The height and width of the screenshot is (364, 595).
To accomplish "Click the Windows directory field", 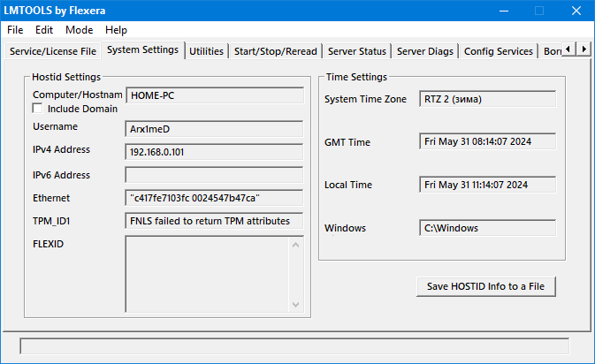I will click(x=488, y=228).
